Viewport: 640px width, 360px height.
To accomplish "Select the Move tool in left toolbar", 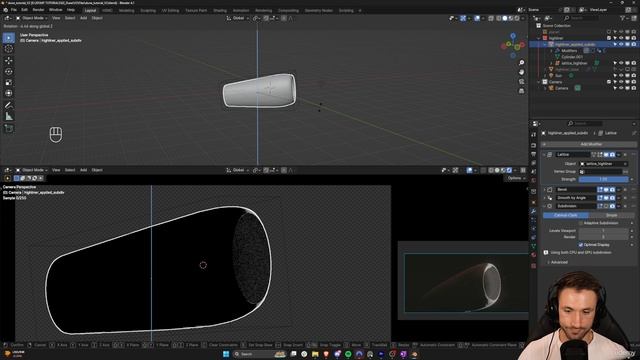I will point(9,60).
